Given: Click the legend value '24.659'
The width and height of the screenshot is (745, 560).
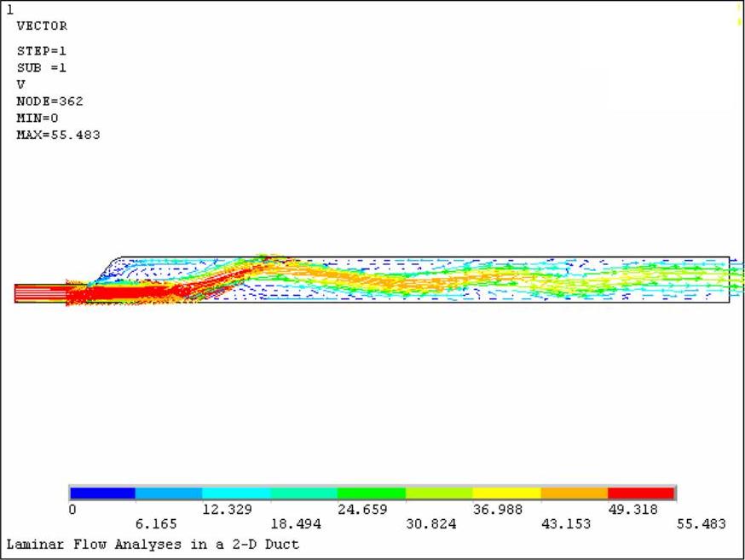Looking at the screenshot, I should pos(362,510).
